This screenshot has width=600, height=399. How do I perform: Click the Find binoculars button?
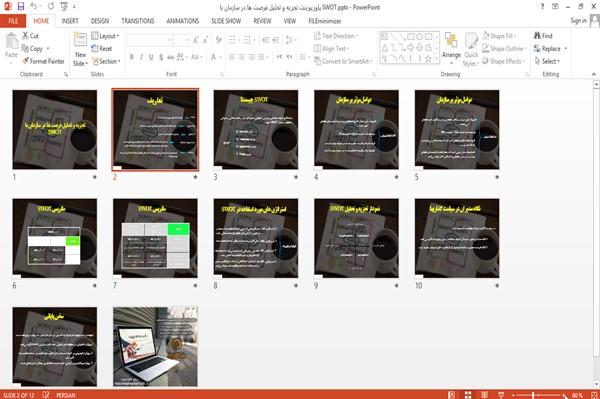coord(543,36)
